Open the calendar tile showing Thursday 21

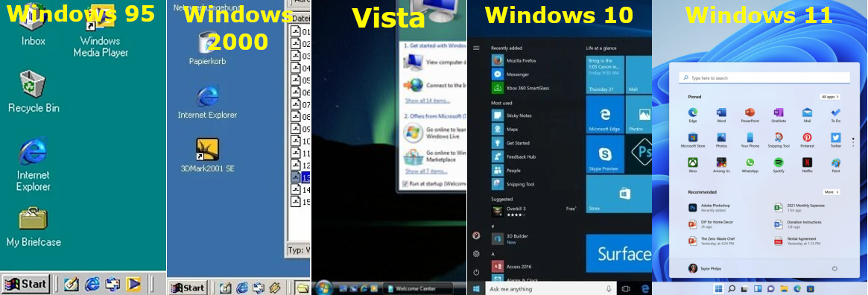pos(605,74)
